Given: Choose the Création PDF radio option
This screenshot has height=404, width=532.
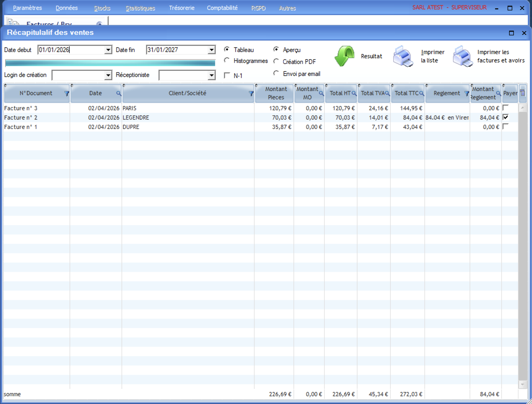Looking at the screenshot, I should tap(276, 61).
